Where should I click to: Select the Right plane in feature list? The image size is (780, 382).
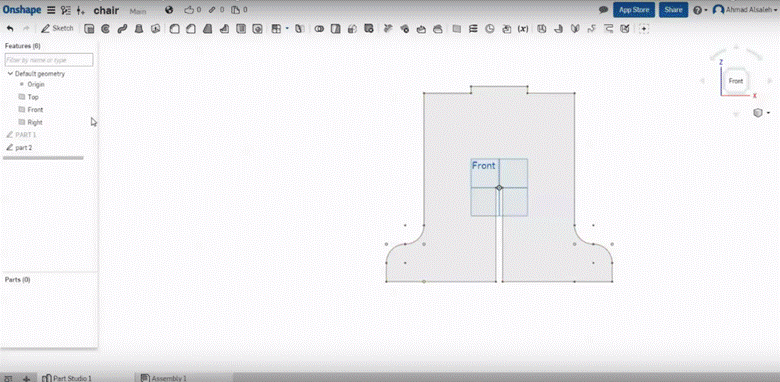(x=35, y=122)
